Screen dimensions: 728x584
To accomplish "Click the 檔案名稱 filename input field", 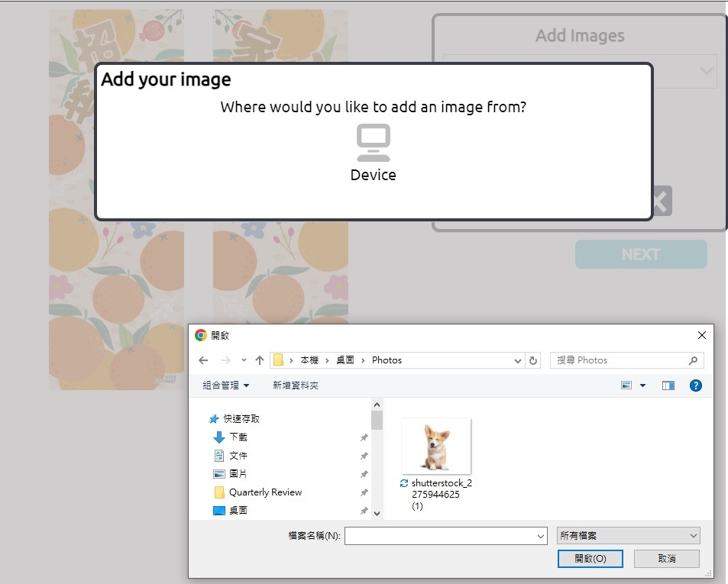I will pos(445,536).
